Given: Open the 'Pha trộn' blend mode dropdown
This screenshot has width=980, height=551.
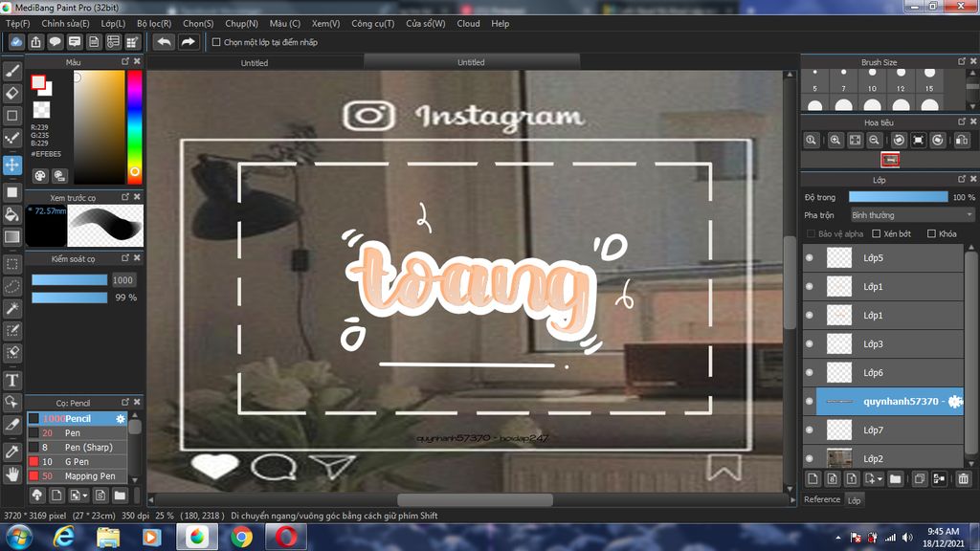Looking at the screenshot, I should (x=912, y=215).
